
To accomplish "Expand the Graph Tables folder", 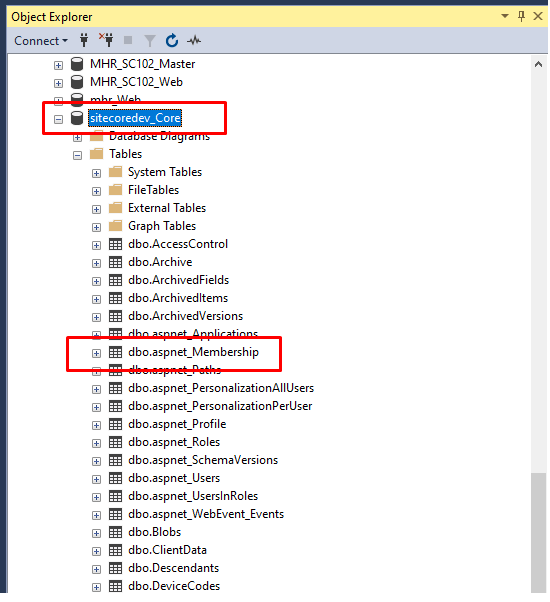I will click(96, 228).
